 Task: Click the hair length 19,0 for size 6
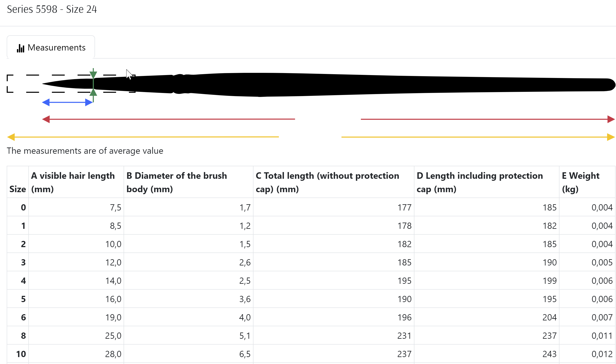[x=113, y=317]
